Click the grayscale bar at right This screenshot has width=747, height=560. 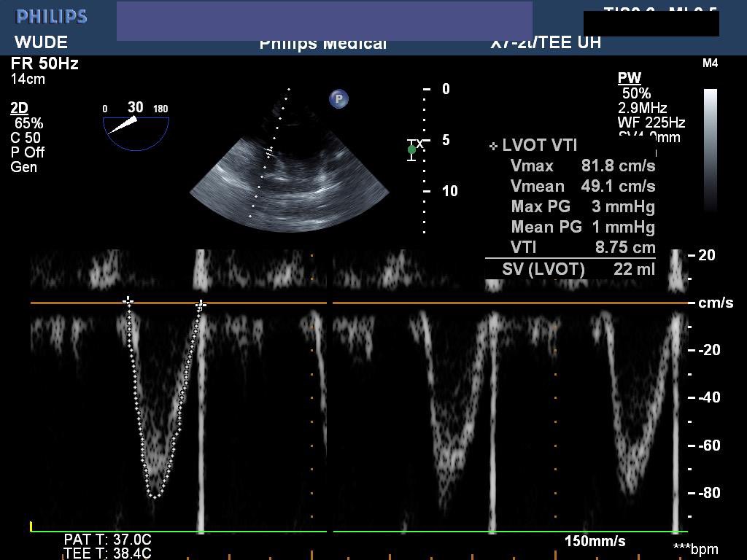tap(711, 150)
